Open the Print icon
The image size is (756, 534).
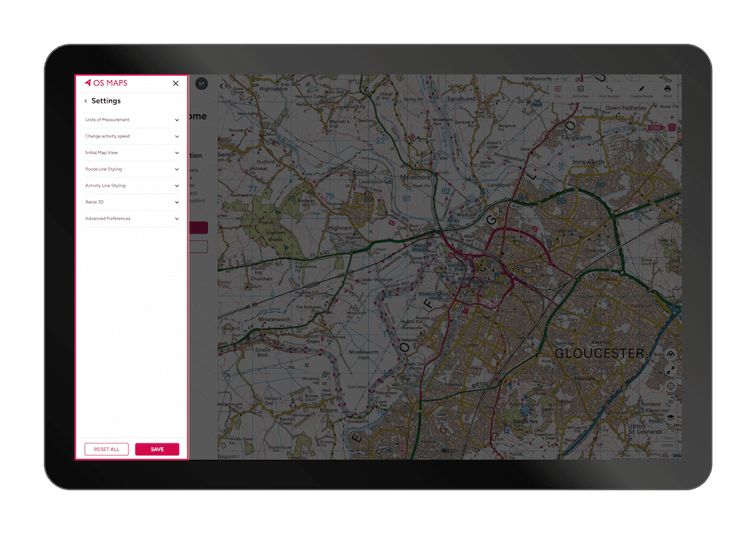tap(668, 88)
